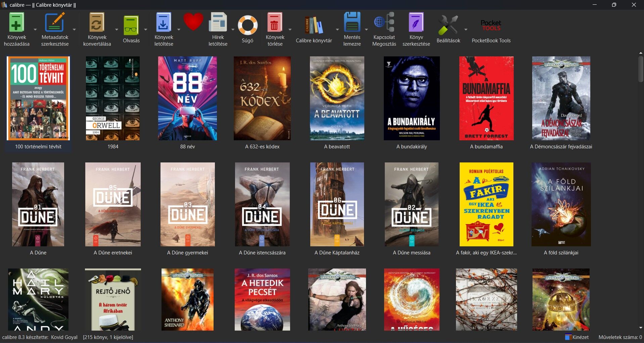
Task: Select A Démoncsászár fejvadászai cover
Action: [561, 98]
